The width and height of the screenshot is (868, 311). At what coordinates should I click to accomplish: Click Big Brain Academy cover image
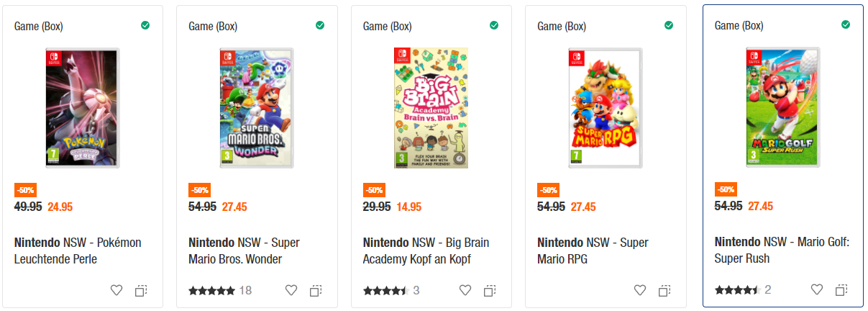431,108
